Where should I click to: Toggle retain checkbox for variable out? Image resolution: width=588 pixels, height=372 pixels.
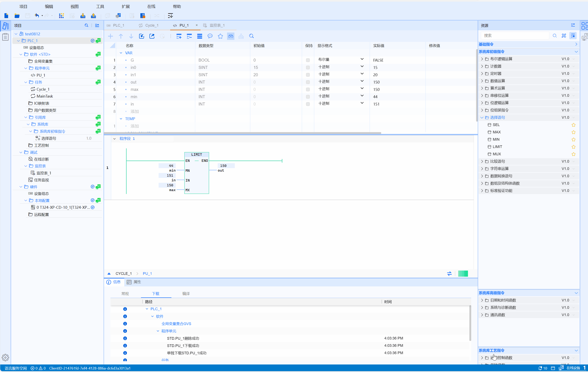[x=308, y=82]
